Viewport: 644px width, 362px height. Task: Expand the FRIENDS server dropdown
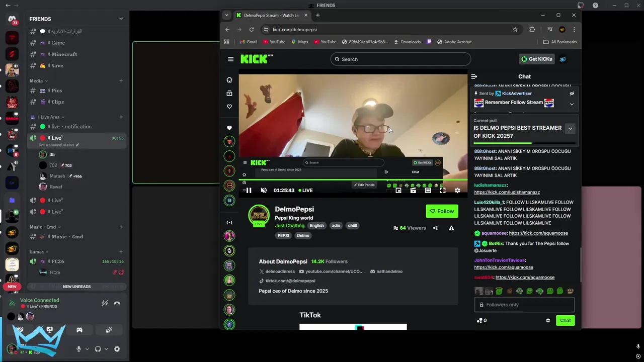121,19
